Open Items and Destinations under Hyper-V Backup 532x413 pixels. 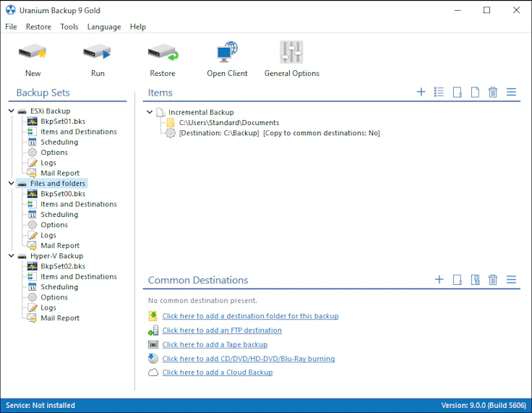78,276
